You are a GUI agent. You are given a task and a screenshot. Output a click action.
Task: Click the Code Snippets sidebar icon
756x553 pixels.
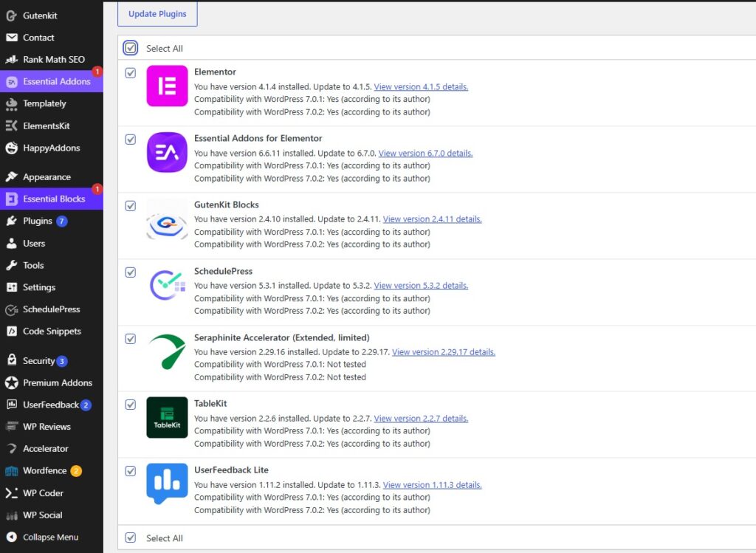[x=12, y=332]
